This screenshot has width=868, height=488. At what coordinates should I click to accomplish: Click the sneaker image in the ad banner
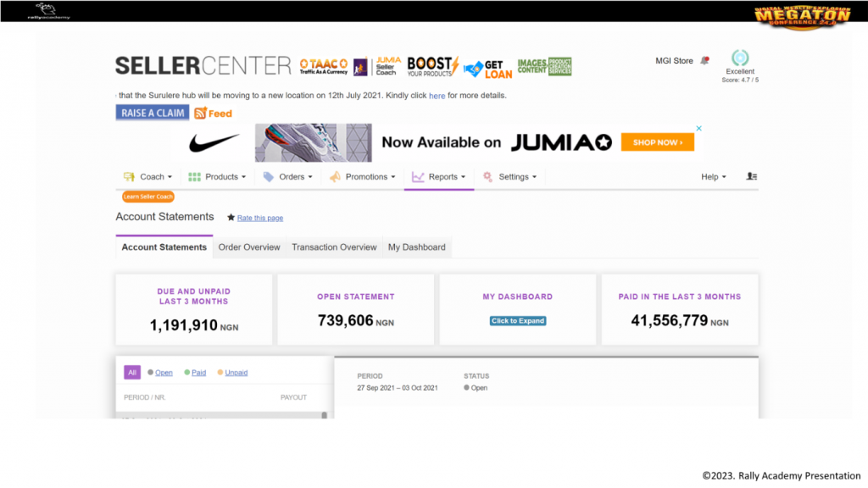tap(314, 142)
